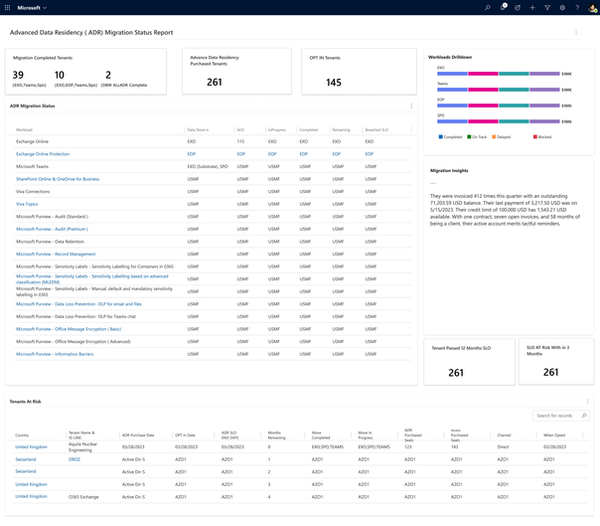The width and height of the screenshot is (600, 526).
Task: Open Purview DLP for email and files link
Action: click(79, 304)
